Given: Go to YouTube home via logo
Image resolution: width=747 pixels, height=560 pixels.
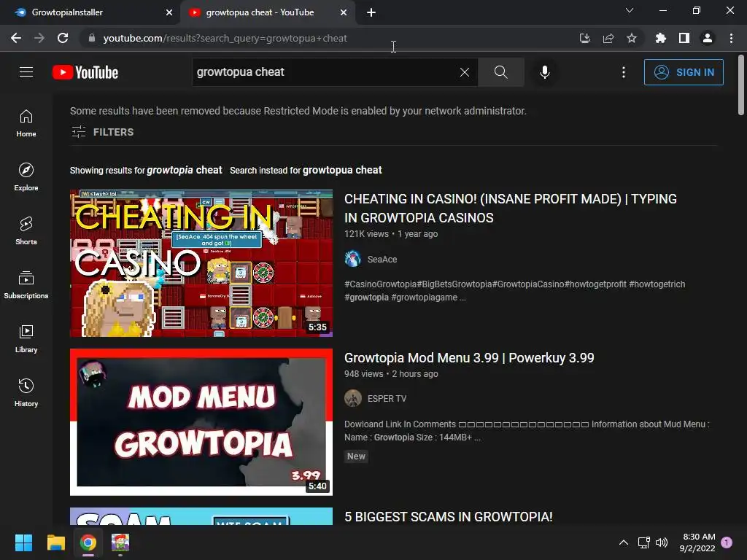Looking at the screenshot, I should 85,72.
